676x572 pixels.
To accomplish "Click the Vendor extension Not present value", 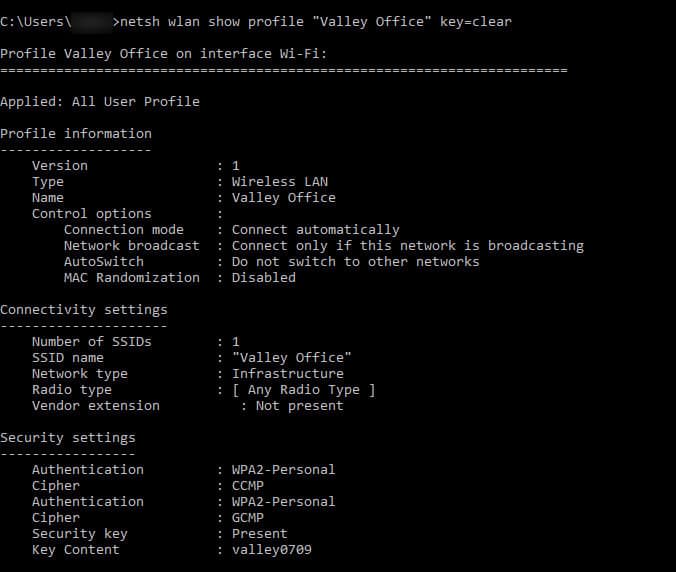I will click(x=300, y=406).
